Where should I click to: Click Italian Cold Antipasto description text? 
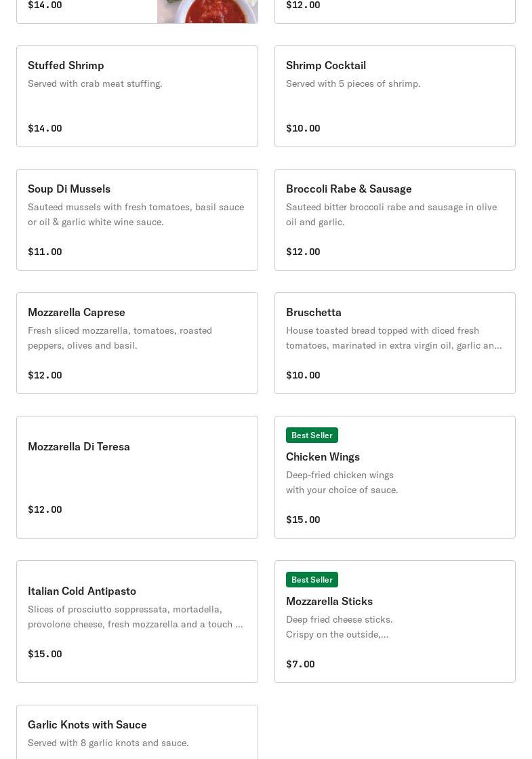point(135,617)
